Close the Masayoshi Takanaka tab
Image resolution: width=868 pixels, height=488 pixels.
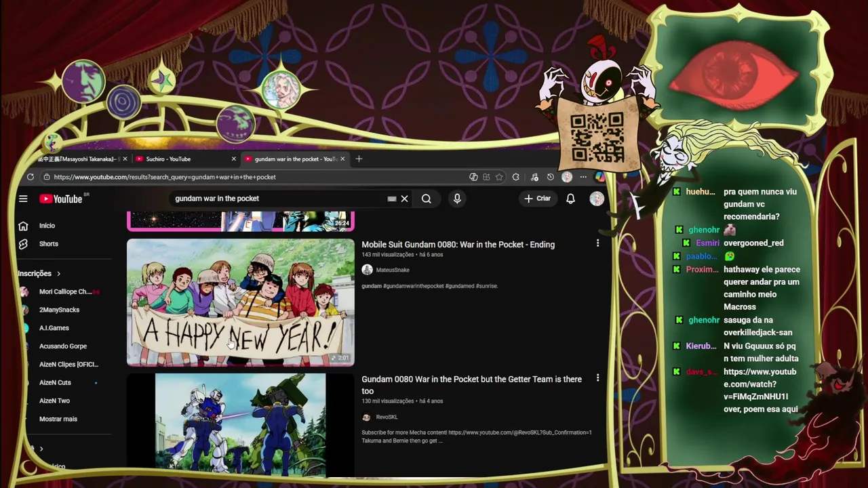point(125,159)
